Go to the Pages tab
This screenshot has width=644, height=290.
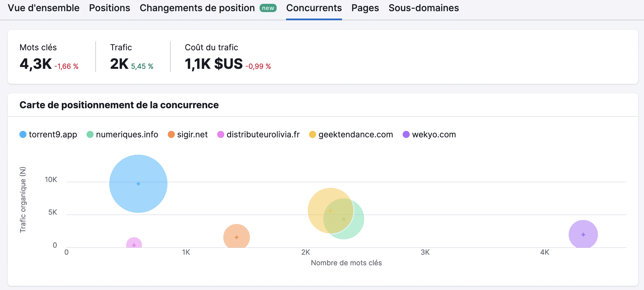[365, 8]
